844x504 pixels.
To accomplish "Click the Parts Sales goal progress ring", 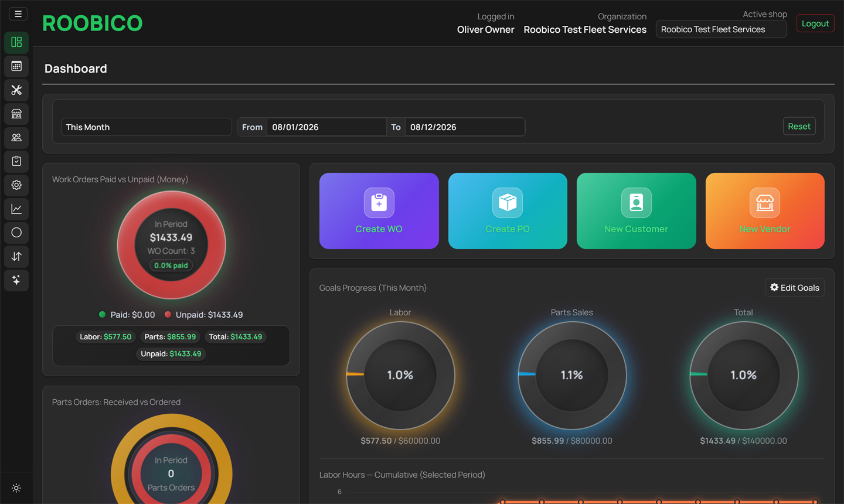I will pyautogui.click(x=572, y=375).
